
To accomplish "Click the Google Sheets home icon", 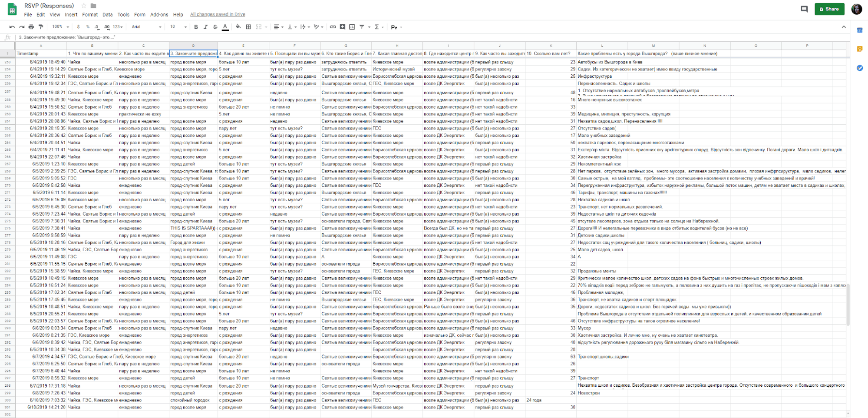I will (x=12, y=10).
